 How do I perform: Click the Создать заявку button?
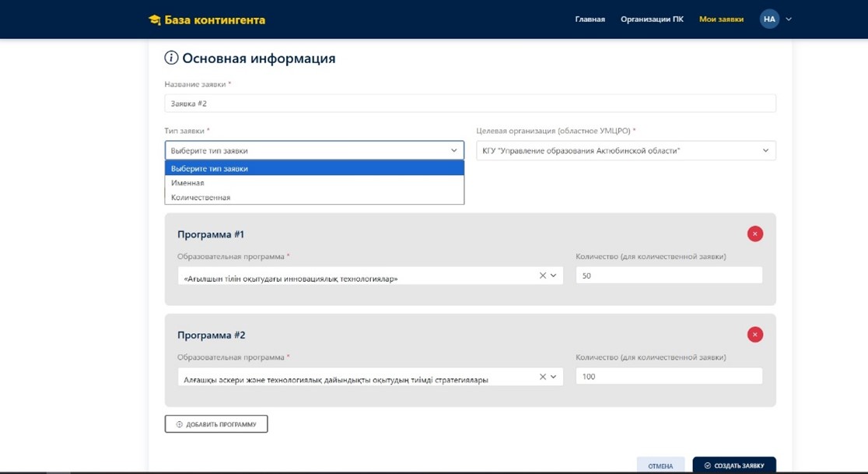(x=733, y=465)
